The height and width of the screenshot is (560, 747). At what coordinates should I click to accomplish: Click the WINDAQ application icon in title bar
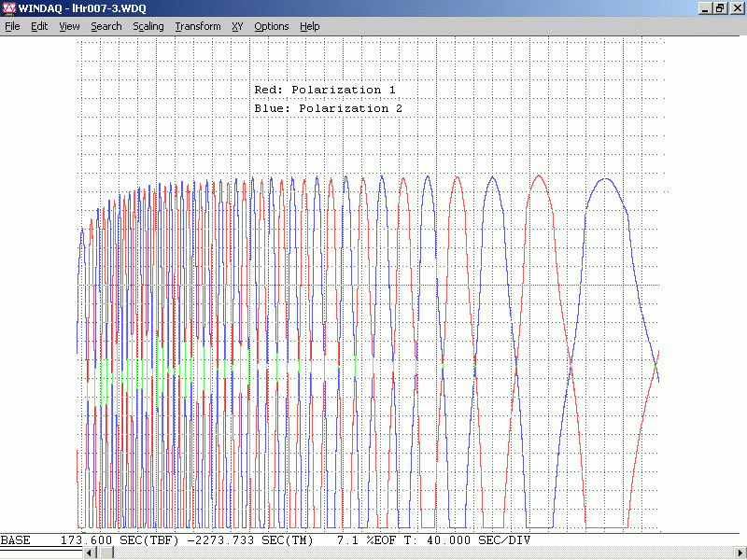(x=9, y=8)
